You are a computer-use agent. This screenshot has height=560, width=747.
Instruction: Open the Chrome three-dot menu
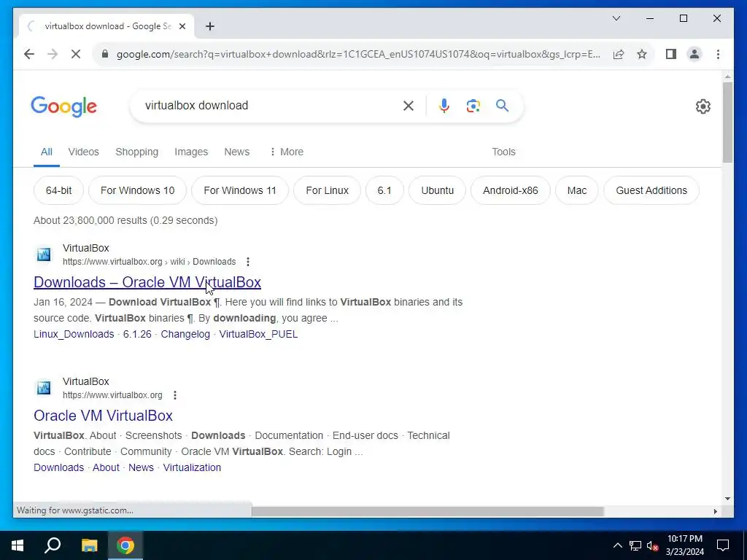pyautogui.click(x=718, y=54)
